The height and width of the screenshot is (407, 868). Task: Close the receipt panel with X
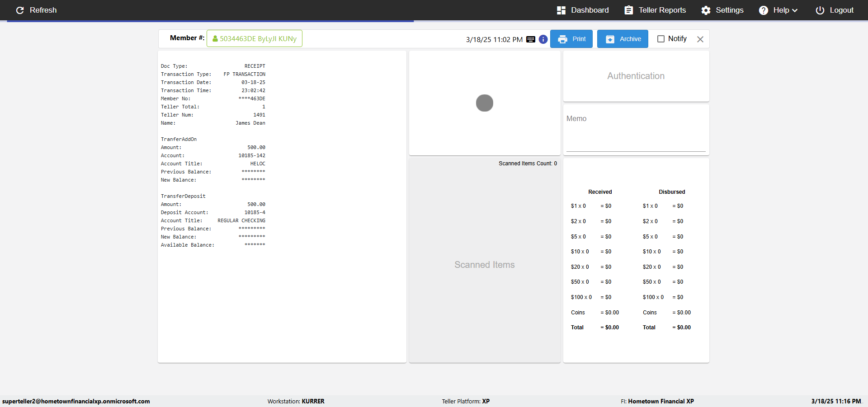pos(700,39)
